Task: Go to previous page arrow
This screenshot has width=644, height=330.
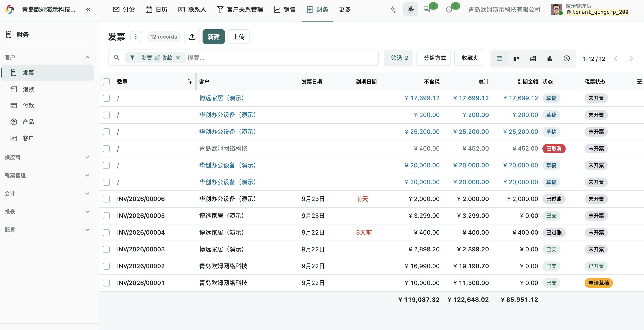Action: pos(616,59)
